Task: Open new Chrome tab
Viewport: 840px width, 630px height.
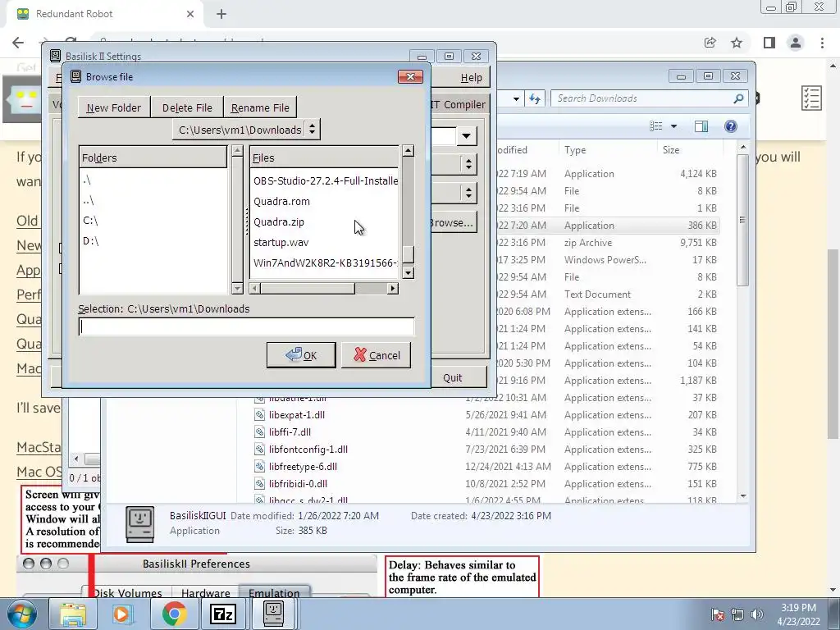Action: point(221,14)
